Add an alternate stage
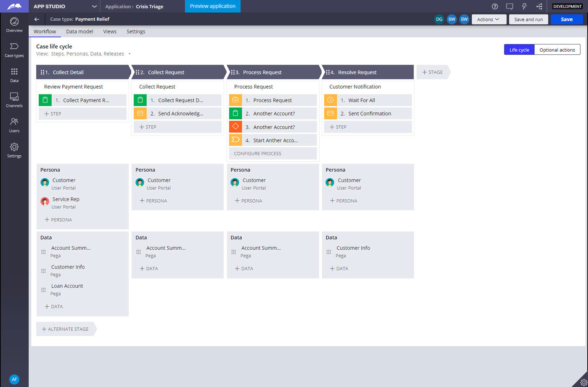This screenshot has width=588, height=387. (x=65, y=329)
